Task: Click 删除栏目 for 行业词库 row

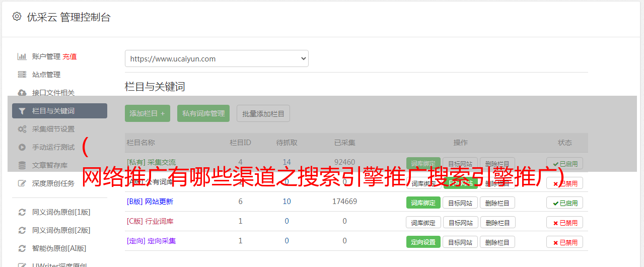Action: 497,222
